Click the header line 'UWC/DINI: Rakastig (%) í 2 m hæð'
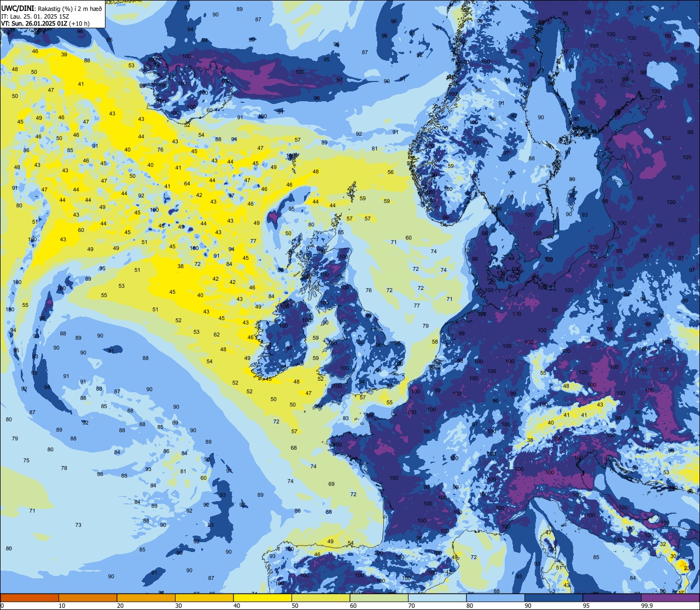The image size is (700, 610). click(x=52, y=8)
